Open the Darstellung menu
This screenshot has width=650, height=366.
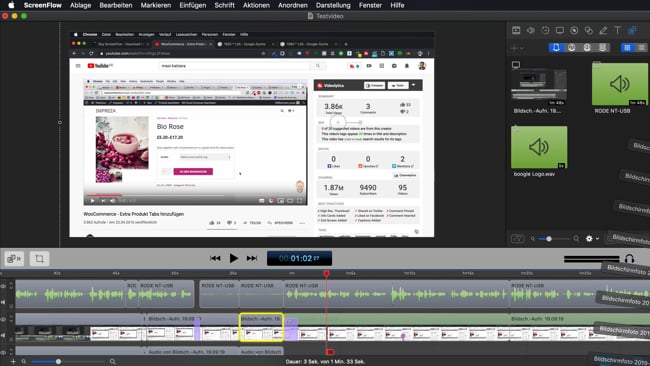point(333,5)
